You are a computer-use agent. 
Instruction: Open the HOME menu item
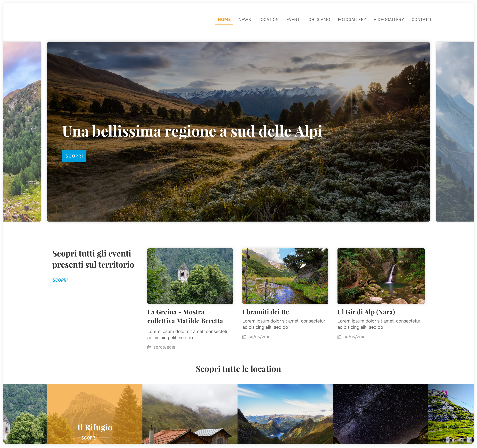point(224,19)
